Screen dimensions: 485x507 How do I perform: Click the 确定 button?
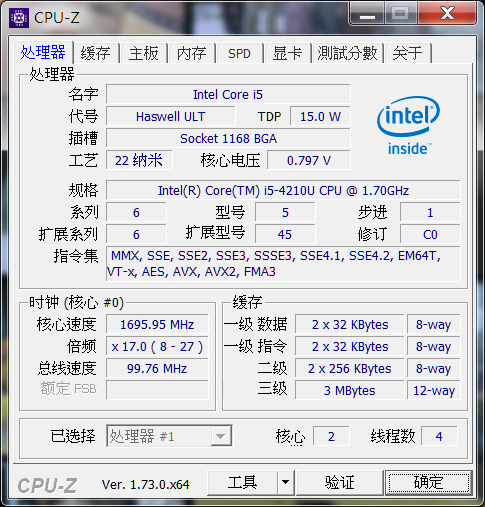[x=428, y=482]
